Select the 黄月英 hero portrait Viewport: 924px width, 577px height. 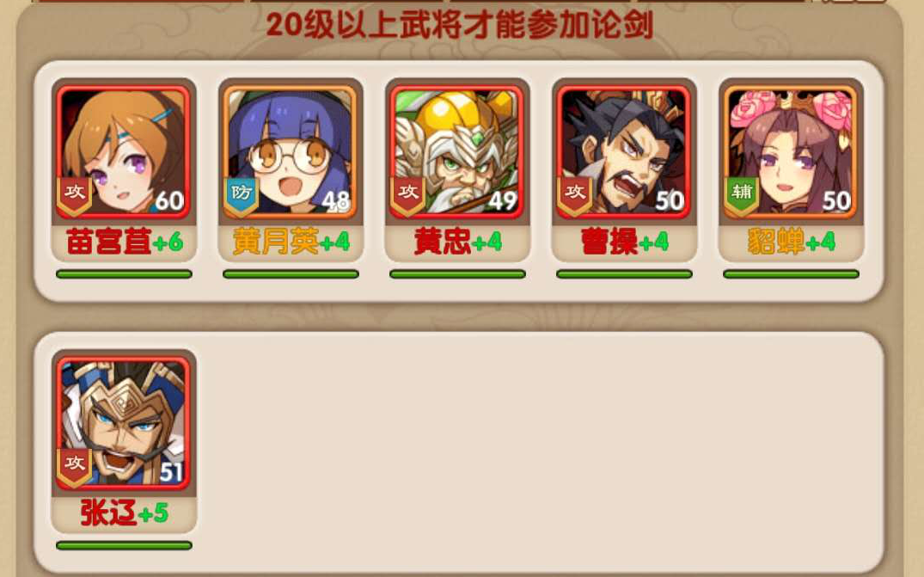[x=291, y=151]
